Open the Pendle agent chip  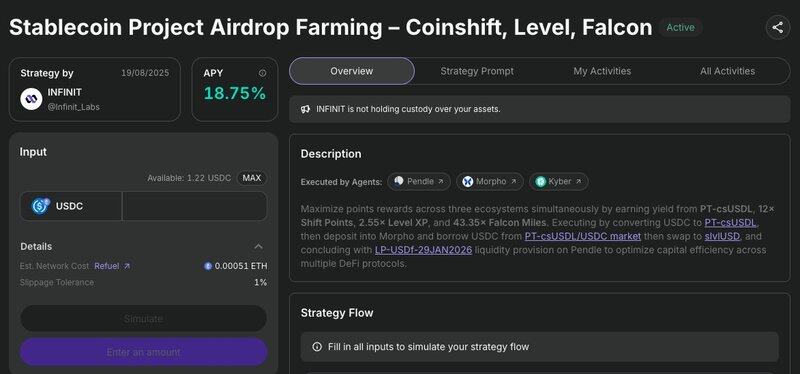[x=419, y=182]
